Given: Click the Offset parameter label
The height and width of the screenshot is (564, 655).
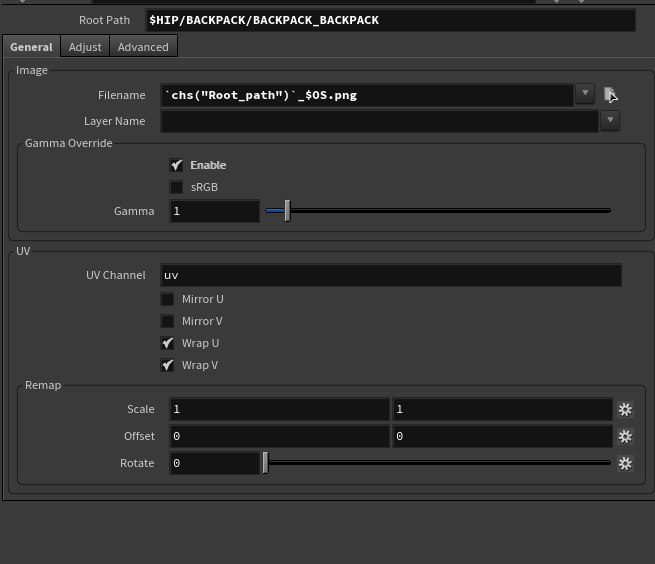Looking at the screenshot, I should tap(139, 436).
